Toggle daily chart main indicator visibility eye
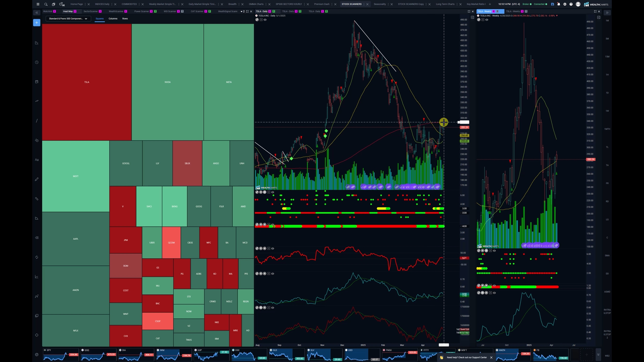 265,20
